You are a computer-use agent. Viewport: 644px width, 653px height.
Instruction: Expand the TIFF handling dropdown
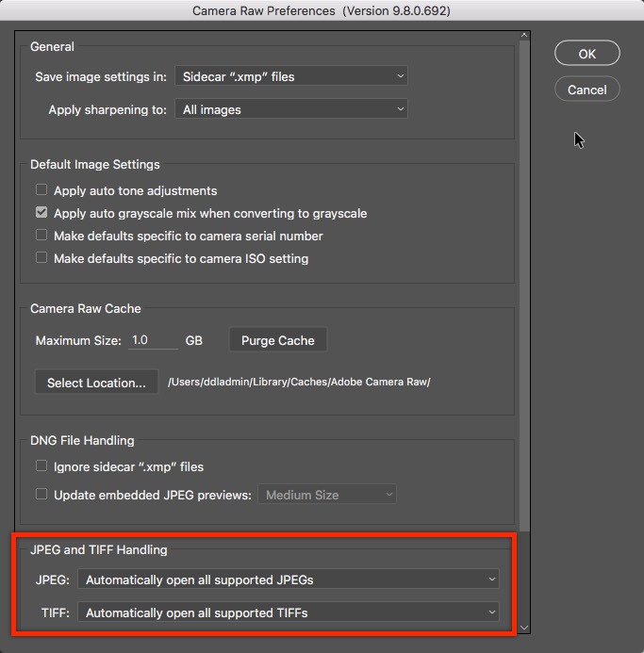[x=289, y=612]
